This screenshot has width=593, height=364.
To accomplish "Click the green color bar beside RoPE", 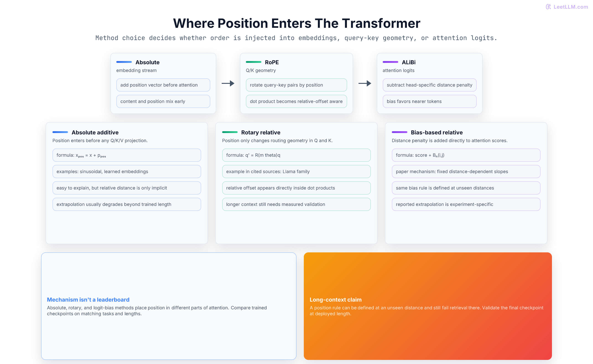I will coord(253,62).
